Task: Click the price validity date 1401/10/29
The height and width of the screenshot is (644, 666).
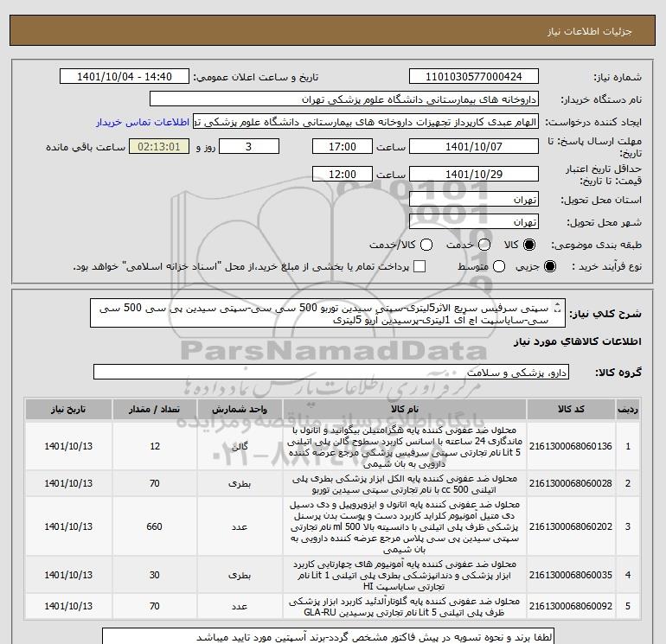Action: (474, 174)
